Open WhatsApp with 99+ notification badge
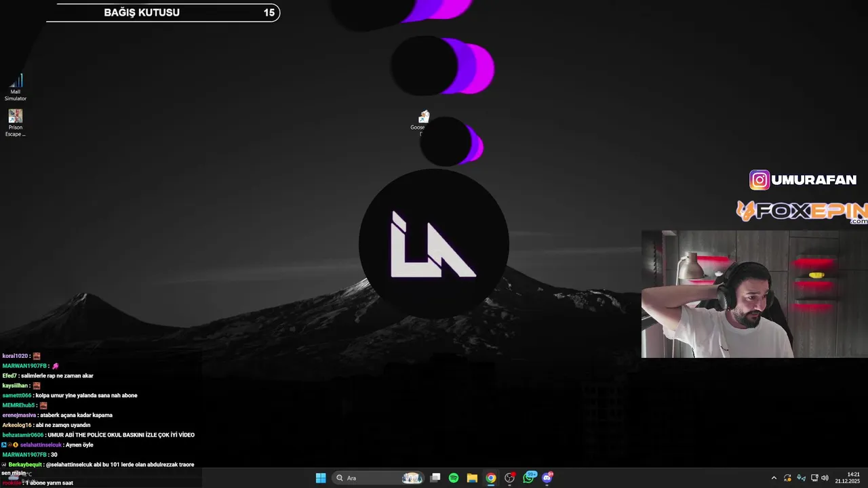Image resolution: width=868 pixels, height=488 pixels. [x=529, y=477]
